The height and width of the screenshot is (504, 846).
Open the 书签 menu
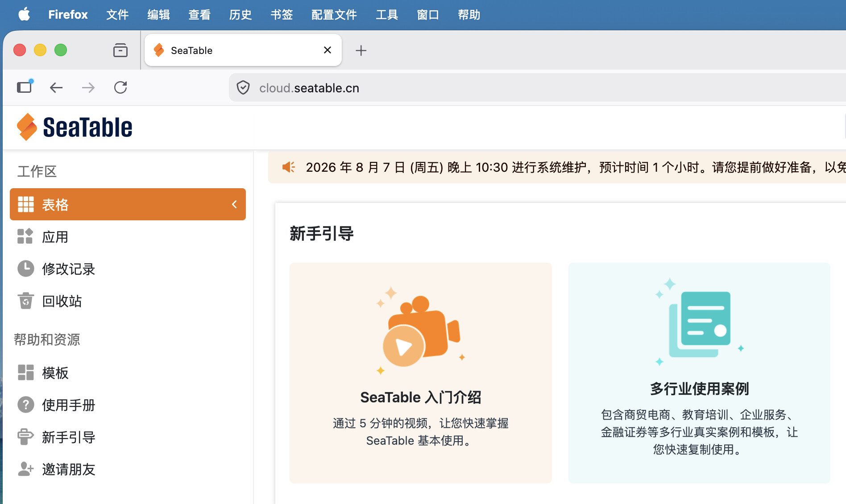tap(282, 15)
